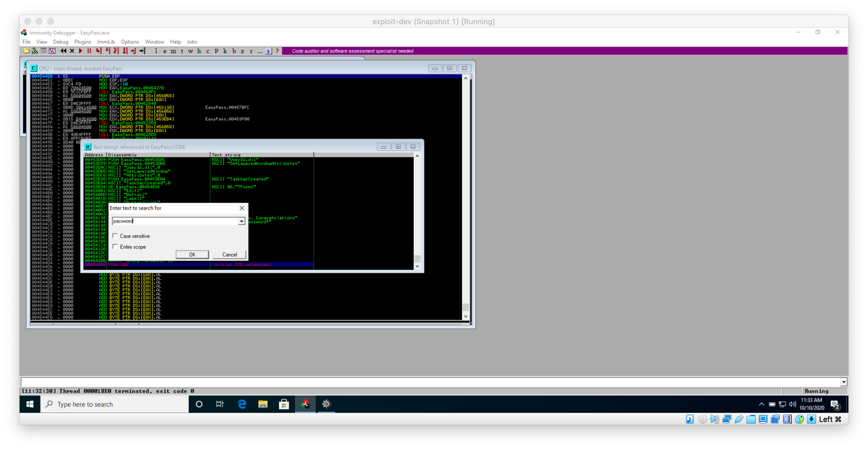
Task: Click the Open file folder toolbar icon
Action: tap(26, 51)
